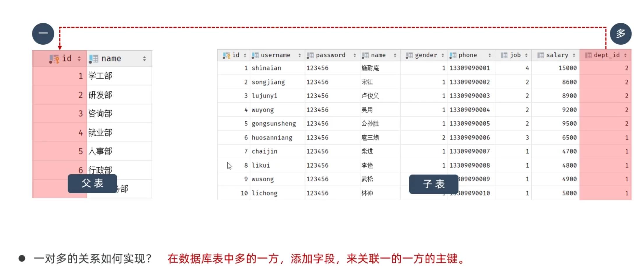
Task: Click the column icon beside department name header
Action: 93,59
